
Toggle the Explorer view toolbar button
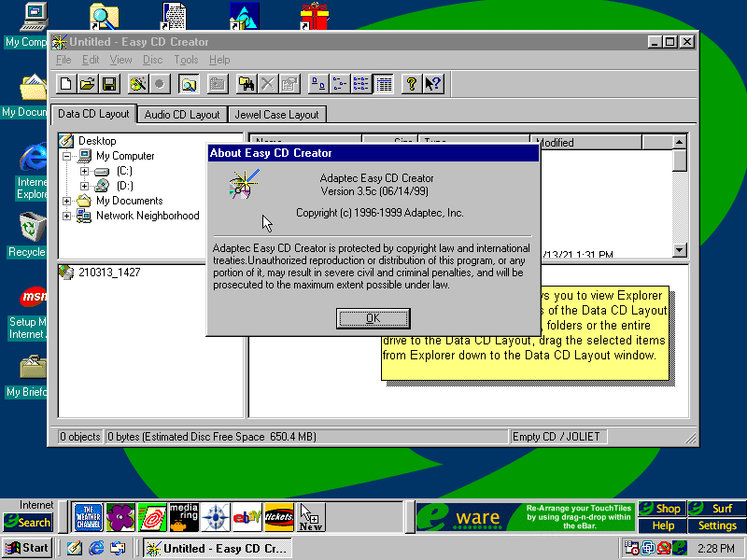coord(188,84)
